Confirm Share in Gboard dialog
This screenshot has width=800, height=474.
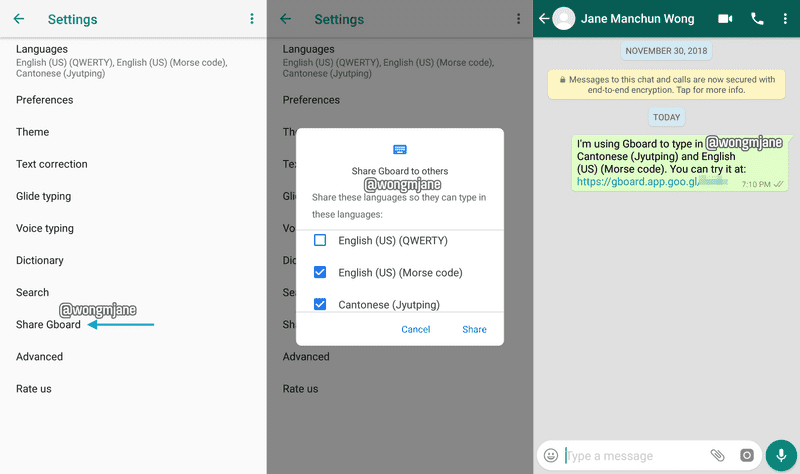474,330
